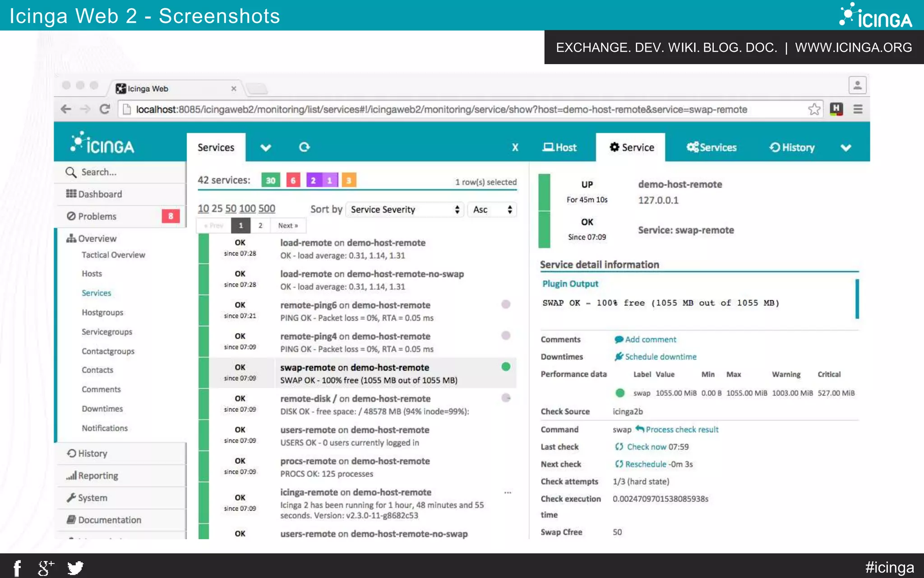
Task: Click the Check now link
Action: (x=647, y=447)
